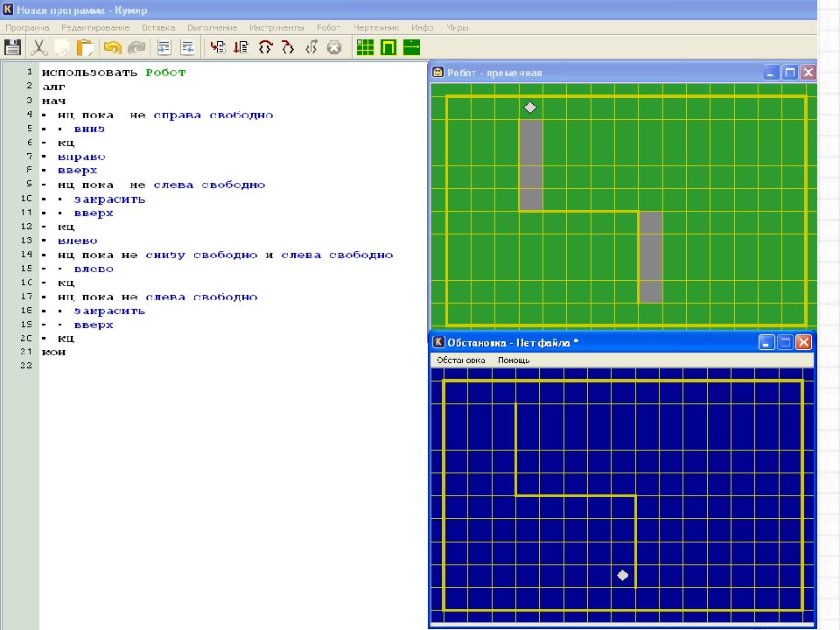
Task: Open the Робот menu
Action: pyautogui.click(x=328, y=27)
